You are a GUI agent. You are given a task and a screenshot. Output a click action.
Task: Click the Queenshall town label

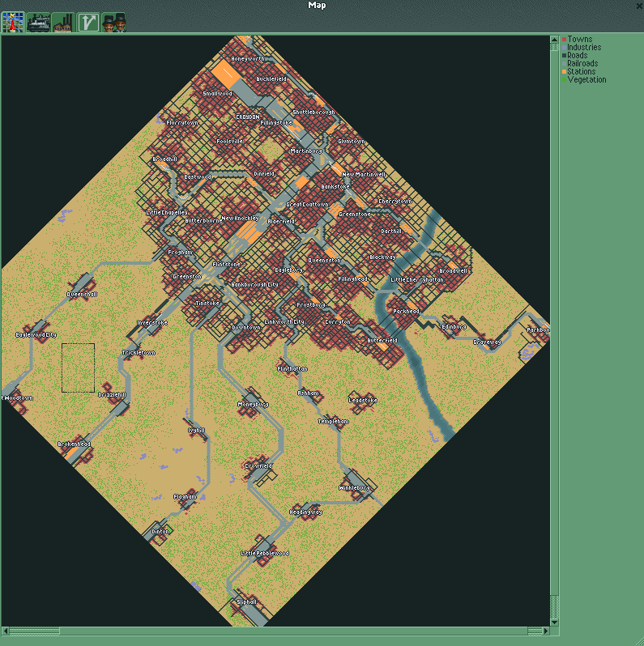pyautogui.click(x=82, y=294)
